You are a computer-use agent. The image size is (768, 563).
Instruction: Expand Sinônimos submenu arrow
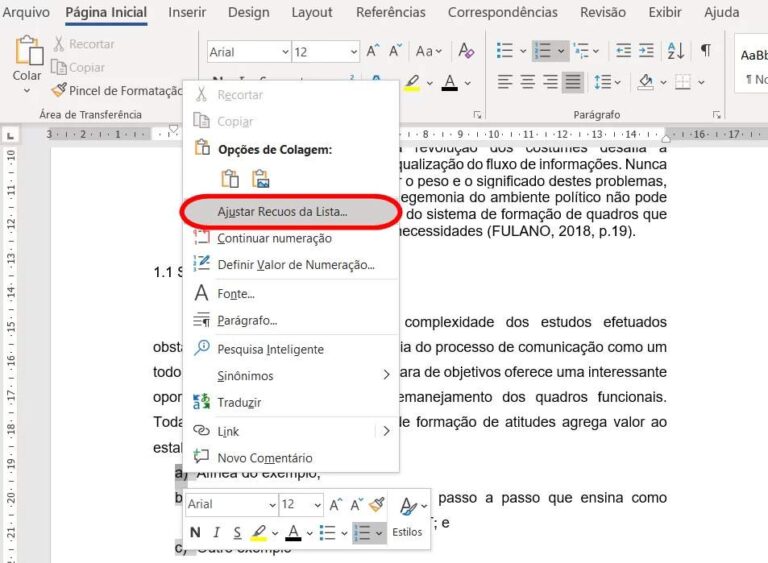click(386, 375)
